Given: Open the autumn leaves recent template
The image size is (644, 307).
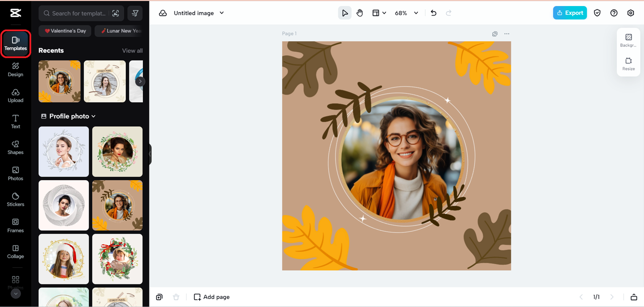Looking at the screenshot, I should pos(59,82).
